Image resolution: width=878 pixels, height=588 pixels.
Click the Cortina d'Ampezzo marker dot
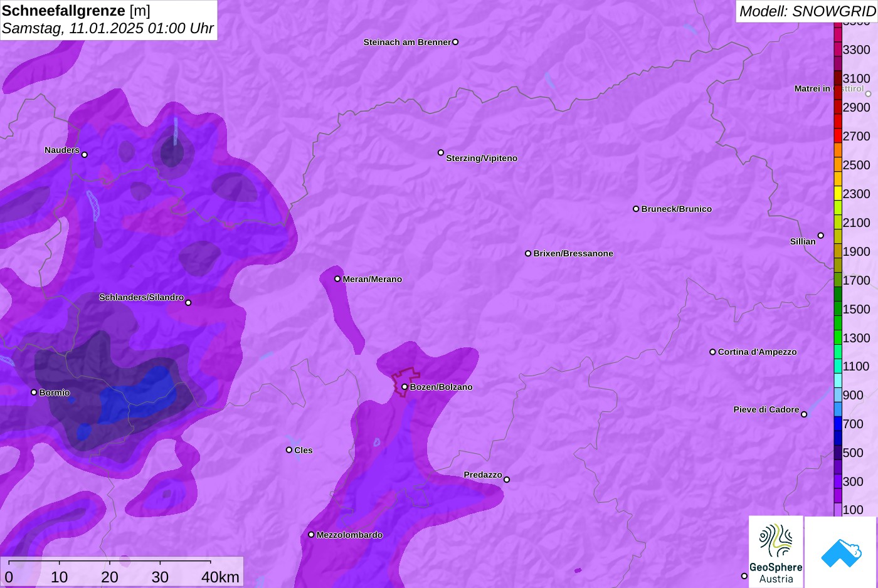[712, 352]
